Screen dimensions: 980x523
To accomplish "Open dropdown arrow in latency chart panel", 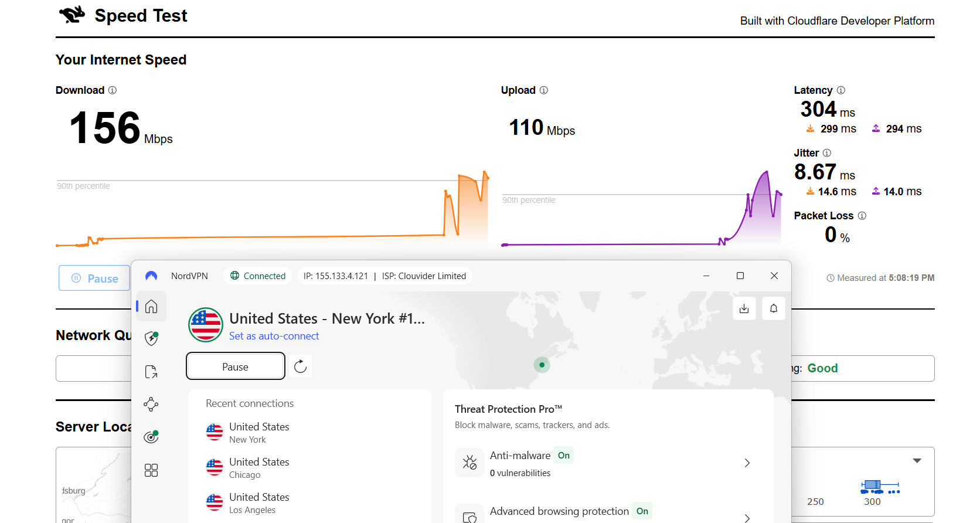I will 917,461.
